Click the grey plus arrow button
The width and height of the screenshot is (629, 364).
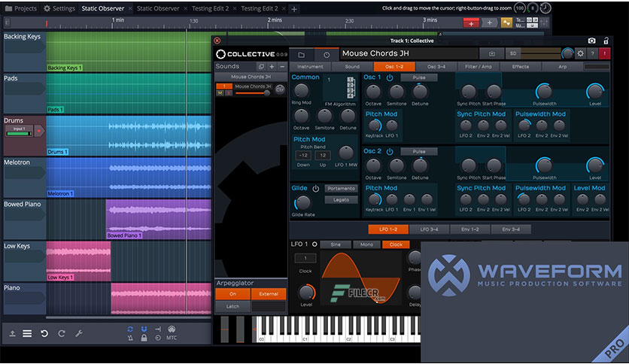489,23
